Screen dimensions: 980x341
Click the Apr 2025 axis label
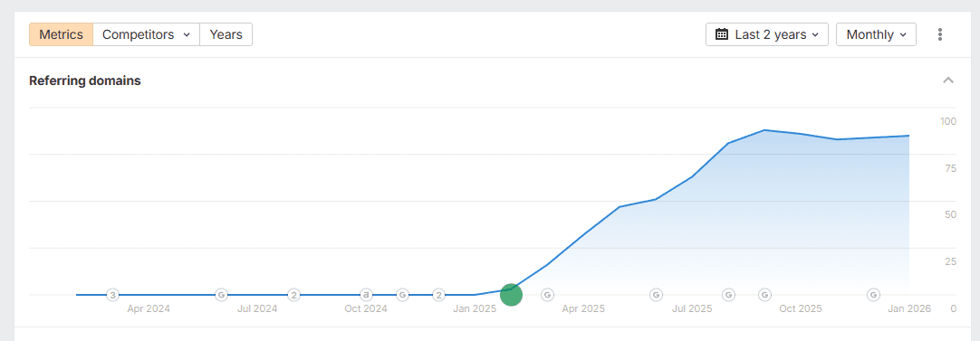[584, 308]
